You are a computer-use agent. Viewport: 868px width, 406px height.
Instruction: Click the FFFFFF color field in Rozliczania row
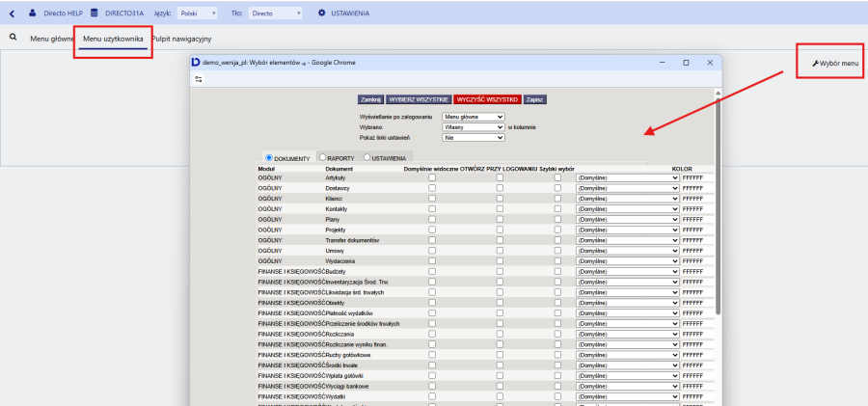pos(694,334)
